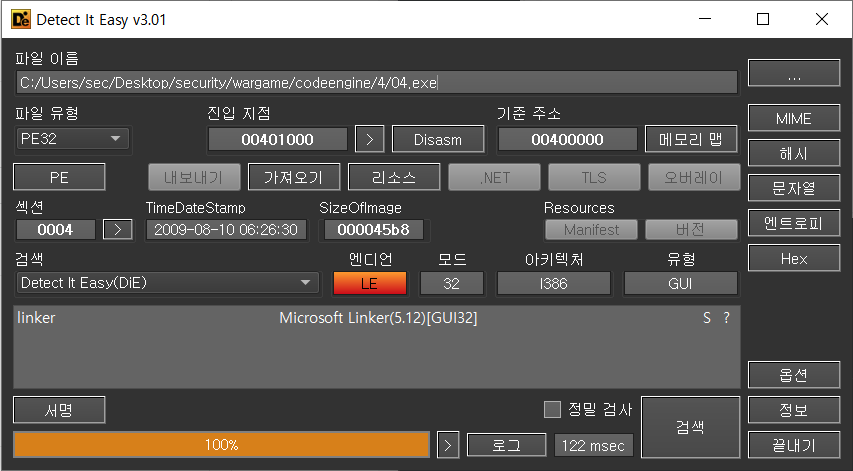Click the arrow button beside the progress bar
The height and width of the screenshot is (471, 853).
(x=448, y=445)
